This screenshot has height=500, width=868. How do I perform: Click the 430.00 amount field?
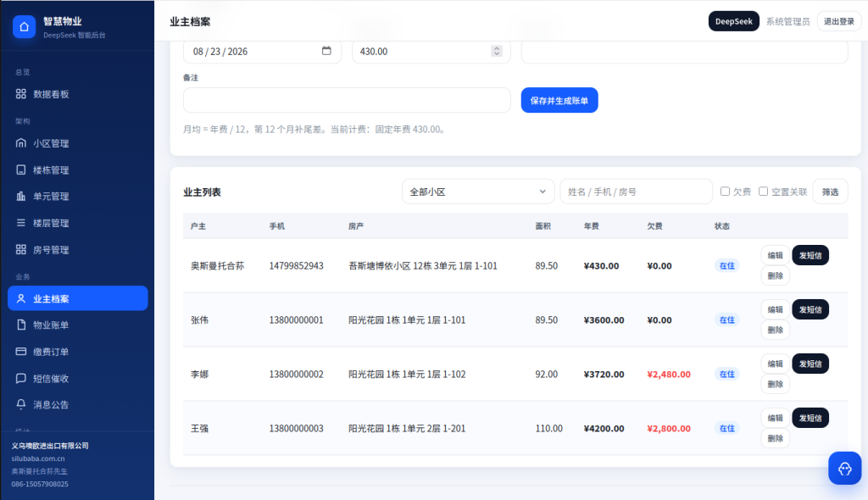click(x=431, y=51)
